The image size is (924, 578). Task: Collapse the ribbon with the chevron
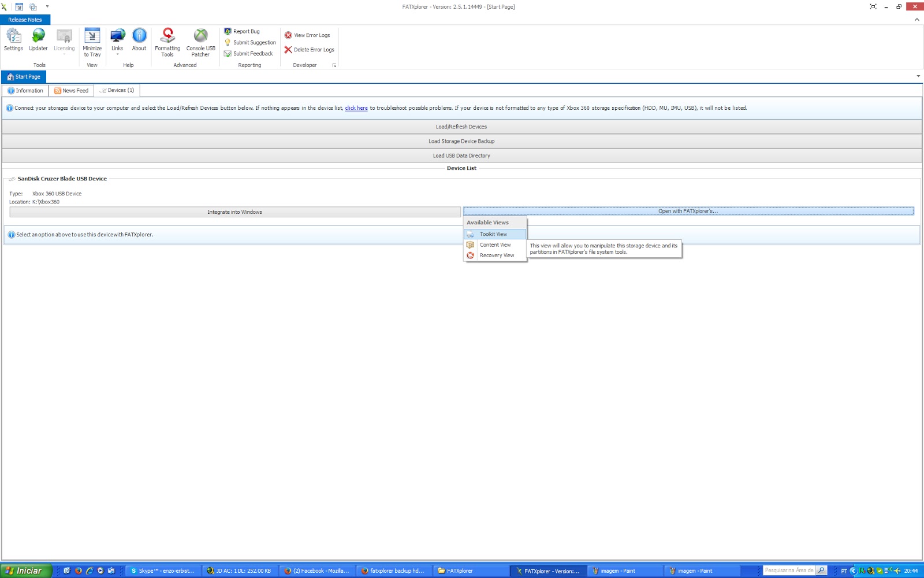[x=916, y=20]
